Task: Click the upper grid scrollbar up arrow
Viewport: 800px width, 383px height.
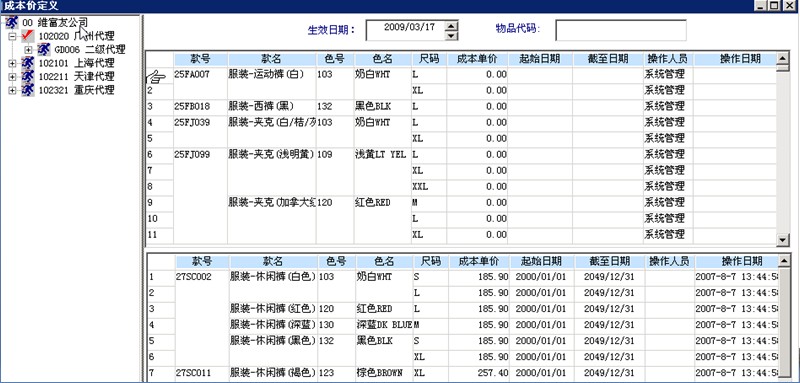Action: pos(782,59)
